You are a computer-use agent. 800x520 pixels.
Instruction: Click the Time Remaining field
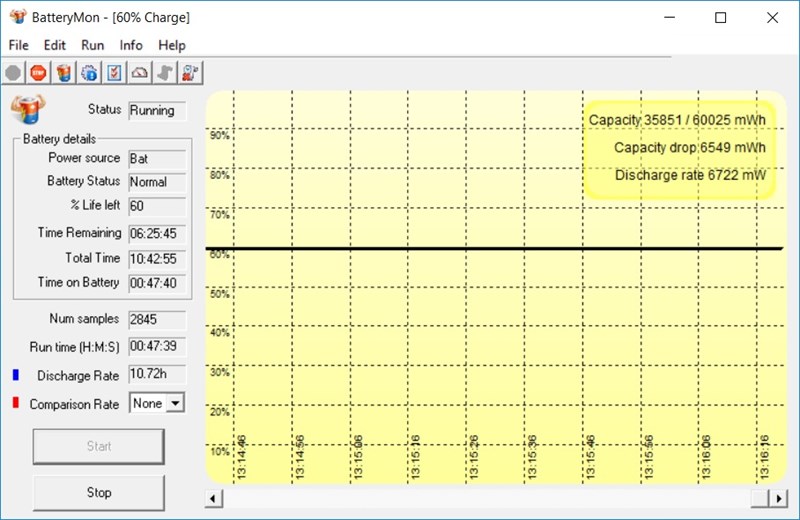click(x=156, y=233)
